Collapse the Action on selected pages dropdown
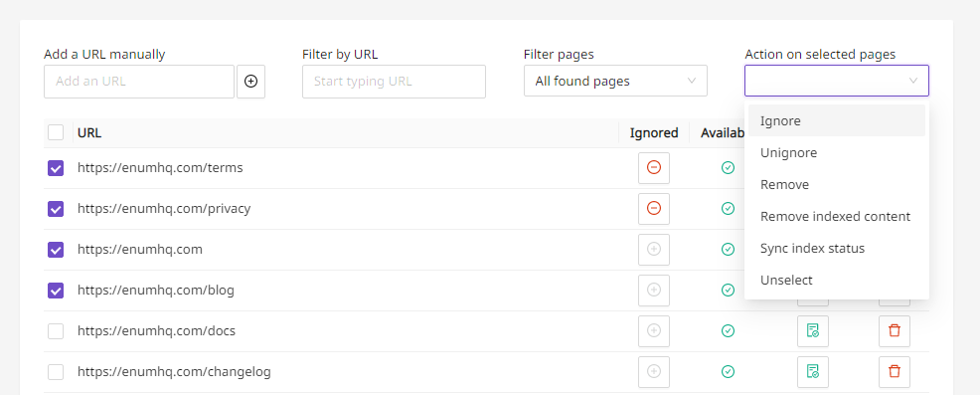Screen dimensions: 980x395 (x=836, y=81)
